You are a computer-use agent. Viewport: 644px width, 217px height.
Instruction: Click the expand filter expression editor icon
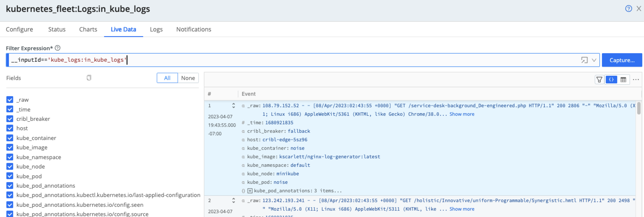[x=585, y=60]
